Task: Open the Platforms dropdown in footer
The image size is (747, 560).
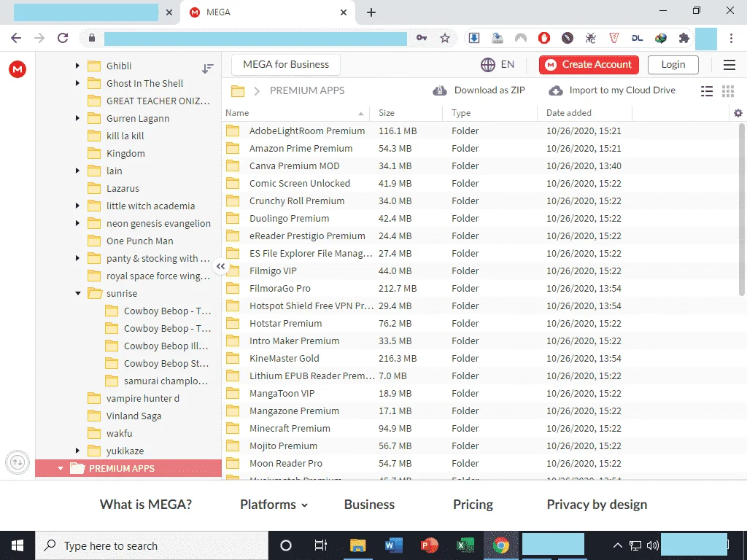Action: [274, 505]
